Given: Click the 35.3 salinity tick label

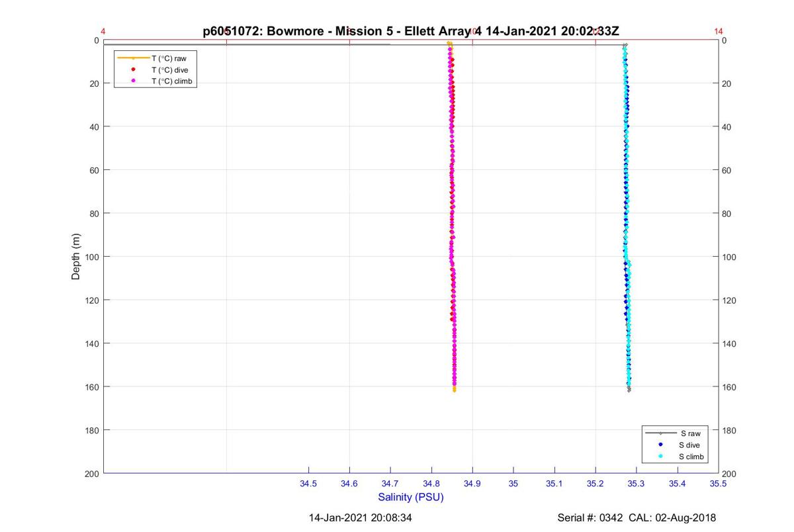Looking at the screenshot, I should (x=637, y=484).
